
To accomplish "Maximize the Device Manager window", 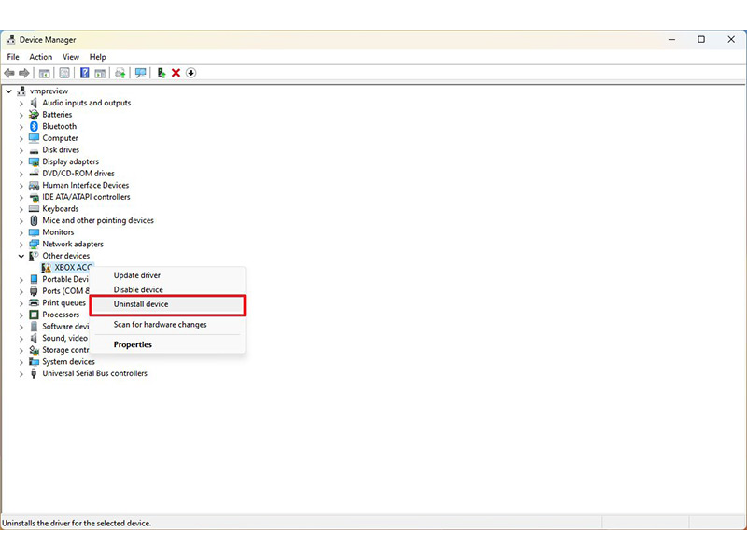I will (x=701, y=39).
